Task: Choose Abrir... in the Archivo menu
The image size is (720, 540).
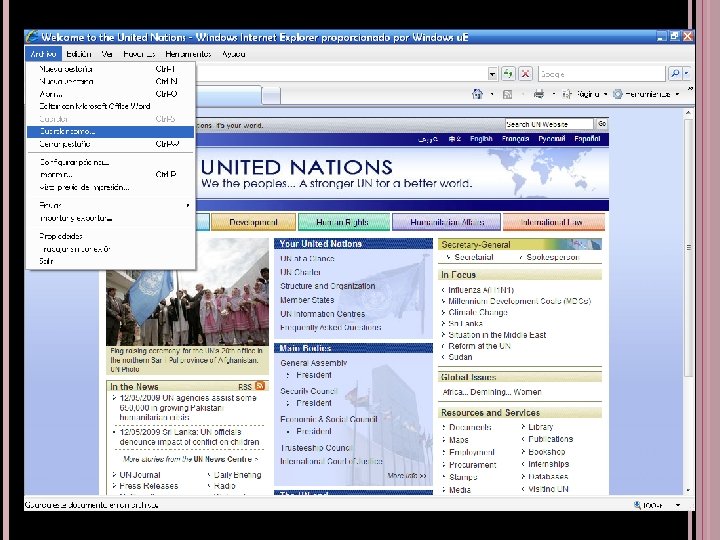Action: (110, 94)
